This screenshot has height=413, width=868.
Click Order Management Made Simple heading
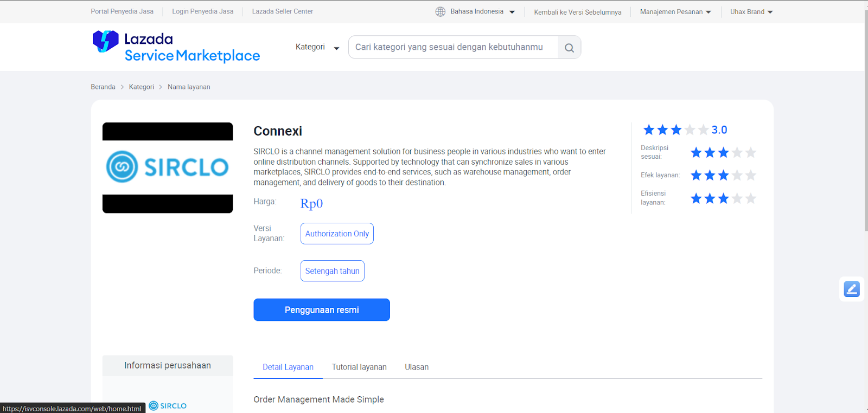(x=318, y=399)
